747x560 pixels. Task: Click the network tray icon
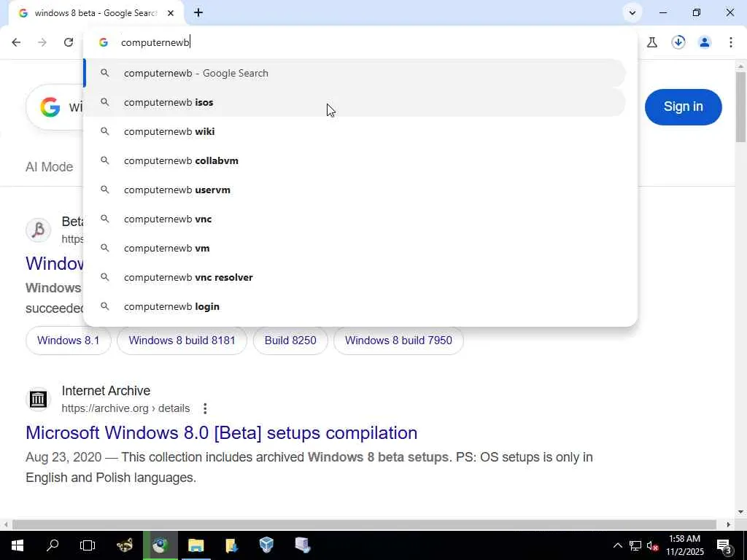click(635, 545)
